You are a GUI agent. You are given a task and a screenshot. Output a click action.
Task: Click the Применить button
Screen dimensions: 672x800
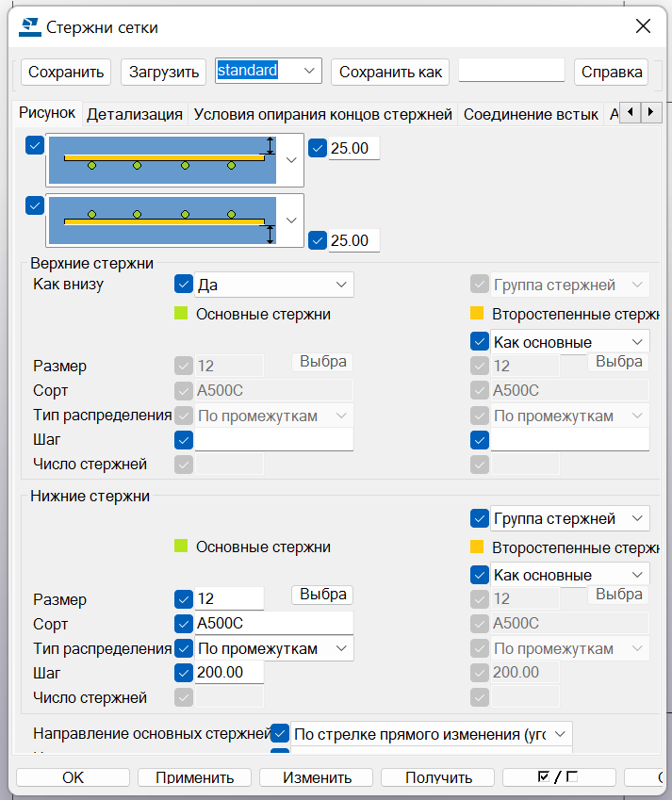pyautogui.click(x=195, y=777)
